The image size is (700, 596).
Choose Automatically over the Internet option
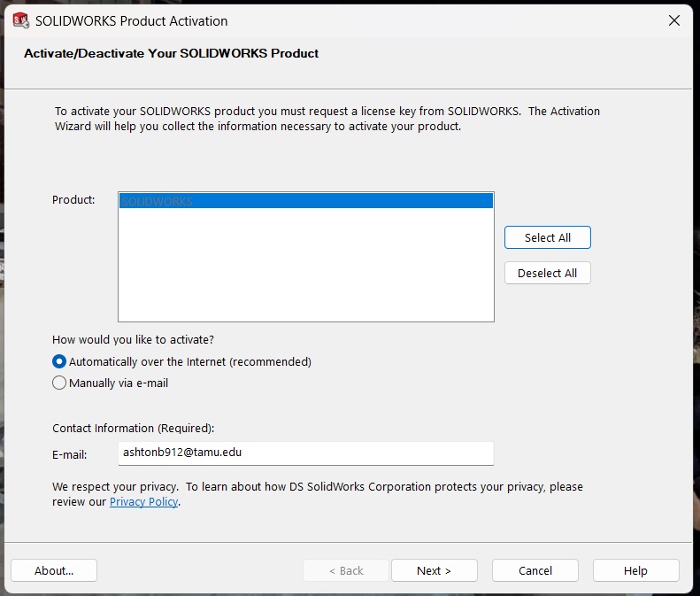pos(59,361)
